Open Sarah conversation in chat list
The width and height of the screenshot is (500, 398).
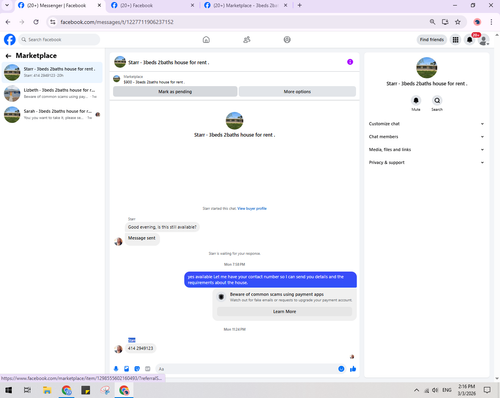coord(52,114)
